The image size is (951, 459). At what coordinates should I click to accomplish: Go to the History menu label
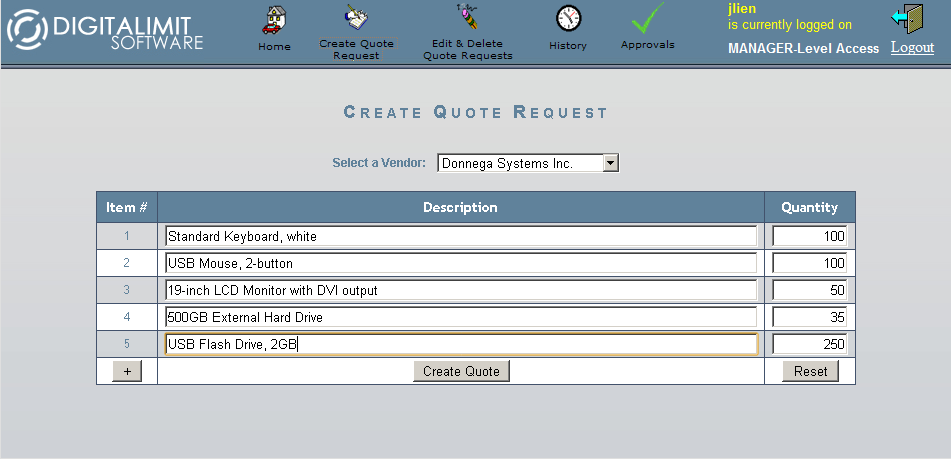(568, 45)
